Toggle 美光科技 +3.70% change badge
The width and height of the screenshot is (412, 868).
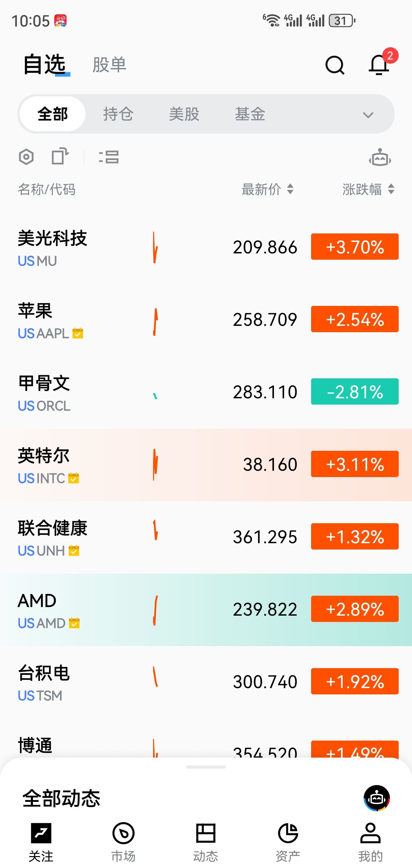[355, 247]
